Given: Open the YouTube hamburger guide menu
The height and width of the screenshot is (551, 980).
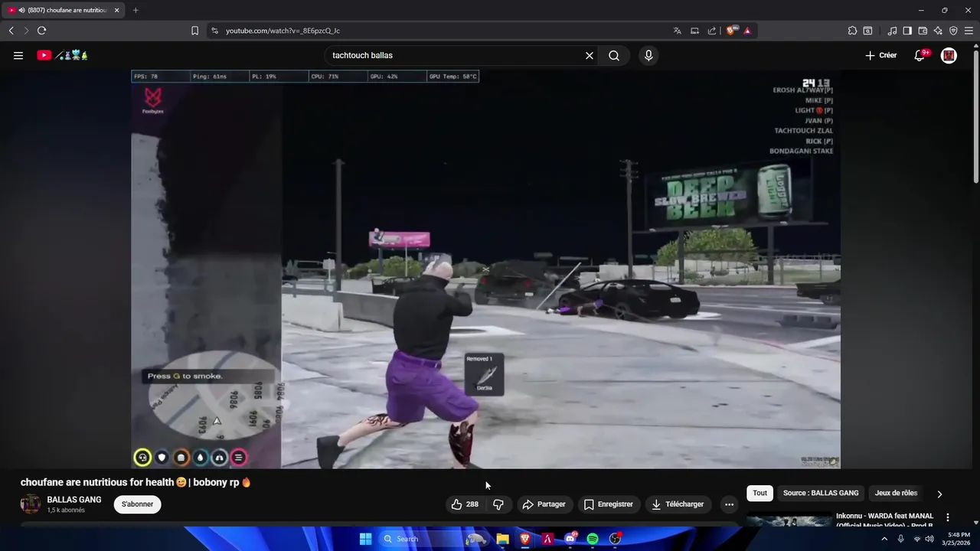Looking at the screenshot, I should coord(18,55).
